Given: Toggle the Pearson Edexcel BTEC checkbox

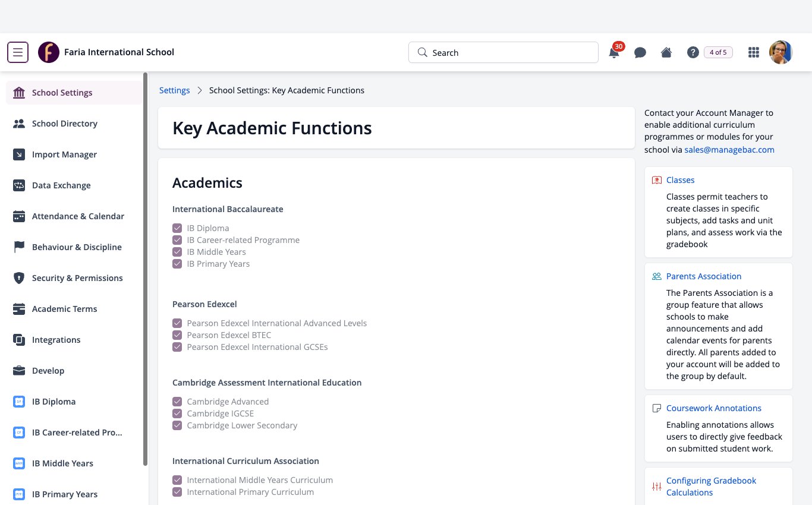Looking at the screenshot, I should [177, 335].
